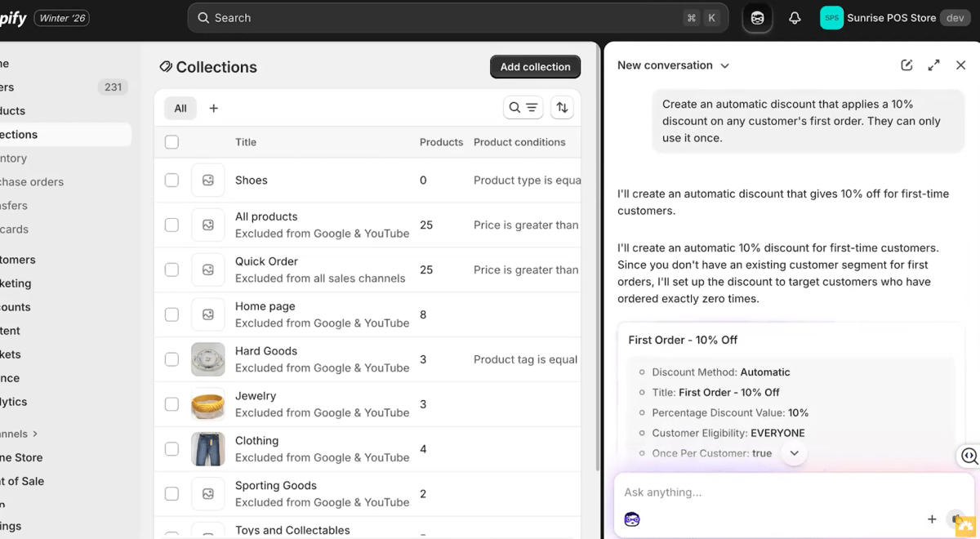
Task: Click the Winter '26 edition badge
Action: point(63,18)
